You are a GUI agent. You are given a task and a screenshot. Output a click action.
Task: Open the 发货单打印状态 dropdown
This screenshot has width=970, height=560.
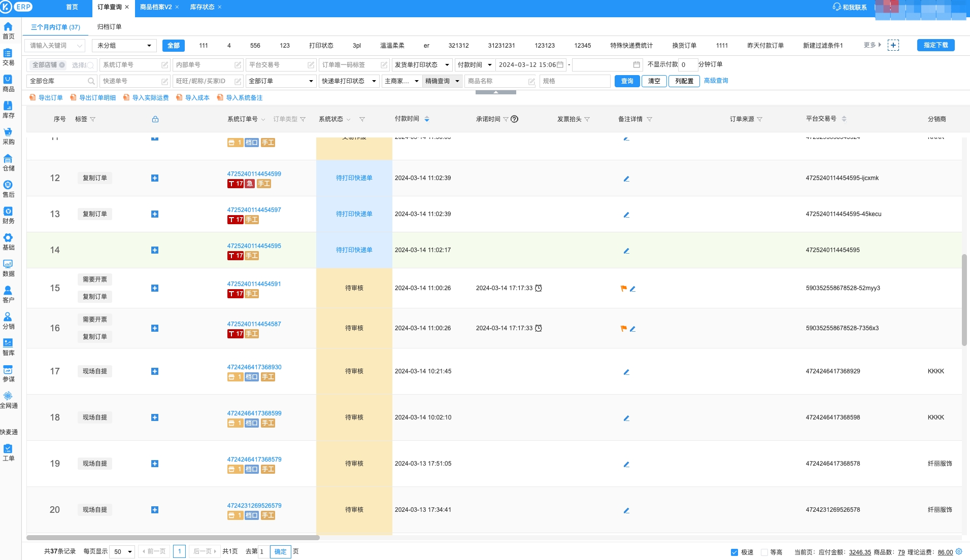point(422,65)
